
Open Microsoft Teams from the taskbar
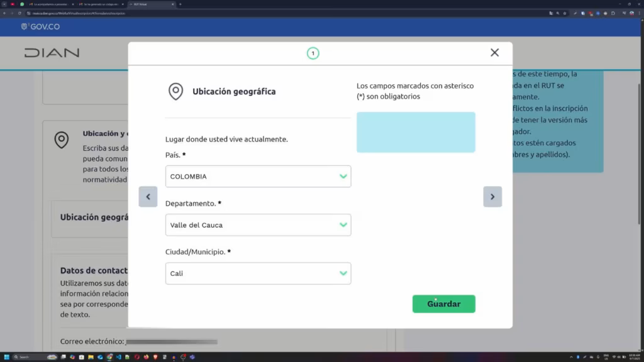coord(192,357)
